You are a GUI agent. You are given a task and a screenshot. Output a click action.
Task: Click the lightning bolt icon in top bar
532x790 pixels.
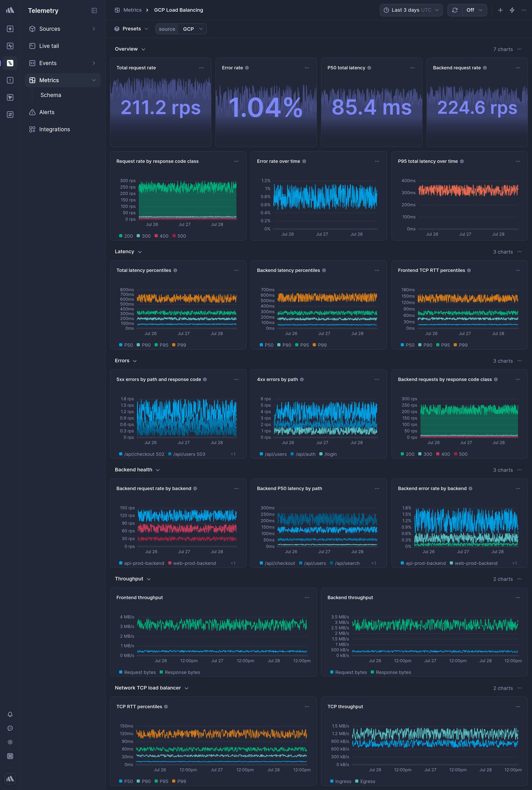pos(512,10)
